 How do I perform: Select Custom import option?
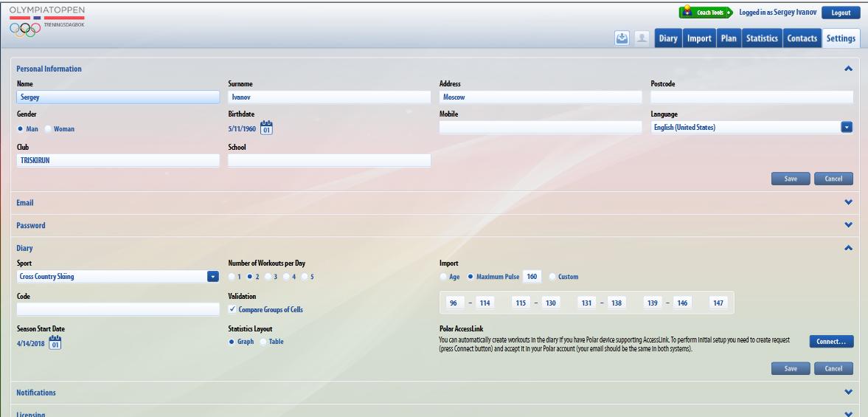point(552,276)
